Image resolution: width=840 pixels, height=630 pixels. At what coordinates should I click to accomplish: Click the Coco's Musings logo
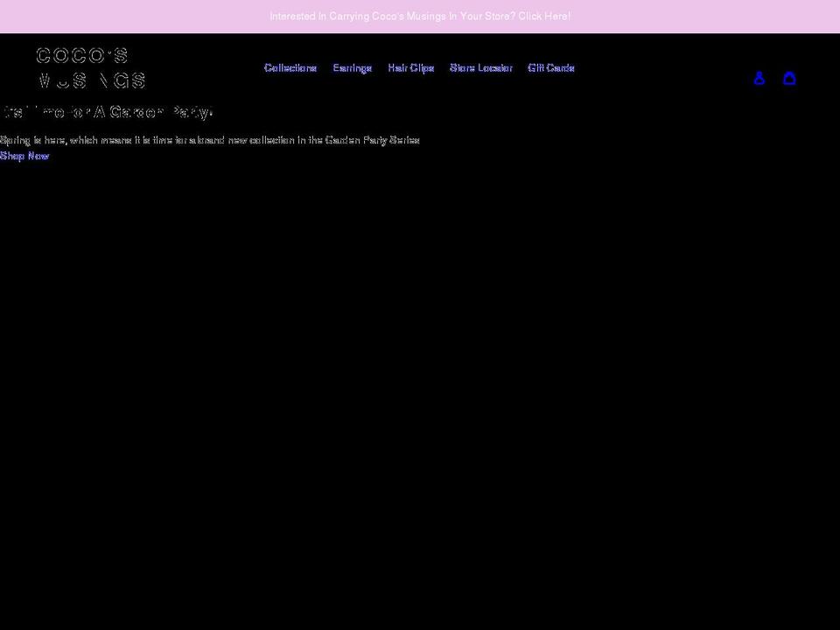pyautogui.click(x=91, y=68)
